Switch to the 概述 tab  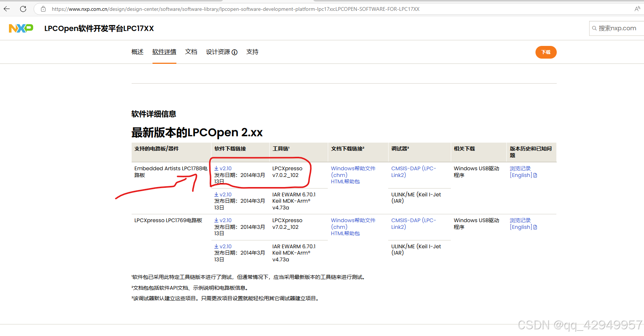[x=137, y=52]
